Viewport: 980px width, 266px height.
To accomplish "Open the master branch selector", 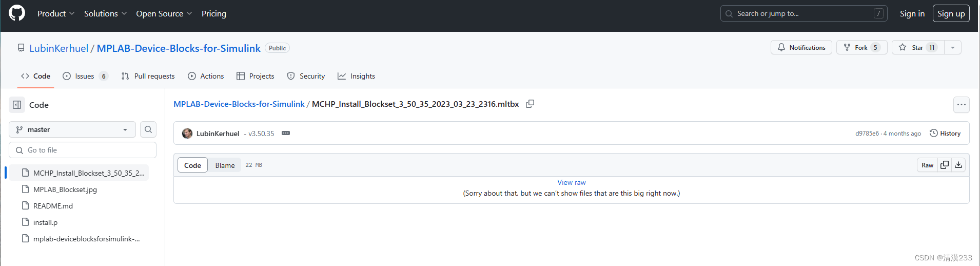I will click(72, 129).
